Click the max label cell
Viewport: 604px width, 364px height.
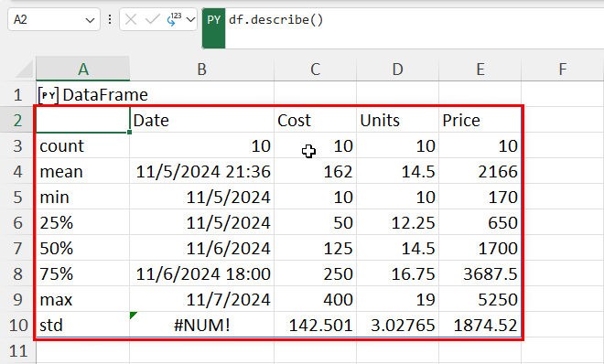[82, 299]
